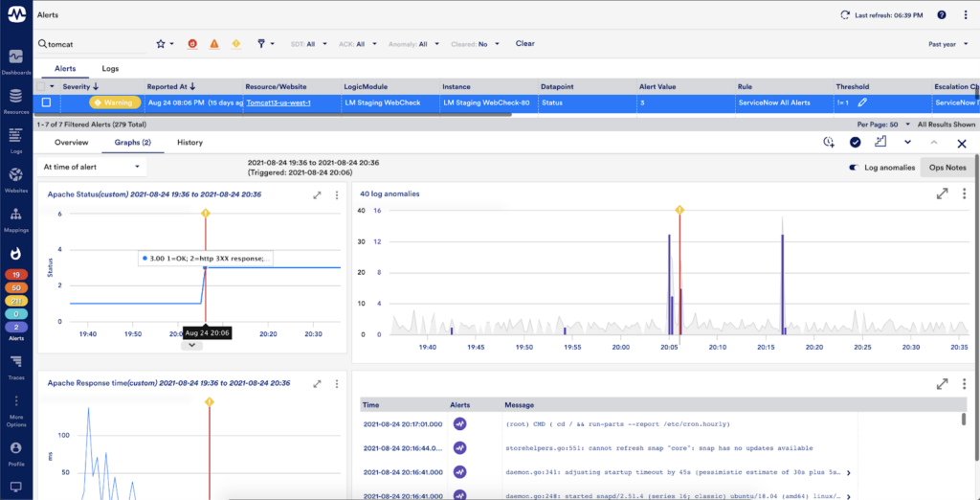
Task: Open the favorites star dropdown
Action: (x=165, y=44)
